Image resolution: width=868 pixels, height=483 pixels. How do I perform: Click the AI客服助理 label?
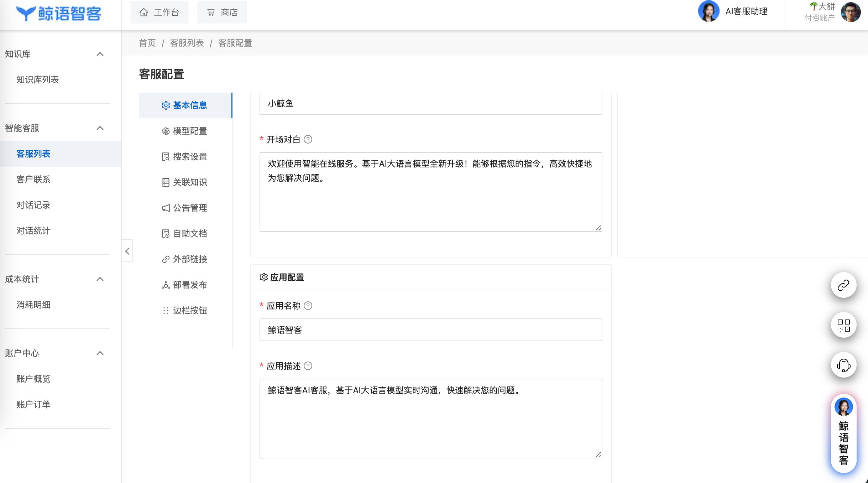coord(747,11)
